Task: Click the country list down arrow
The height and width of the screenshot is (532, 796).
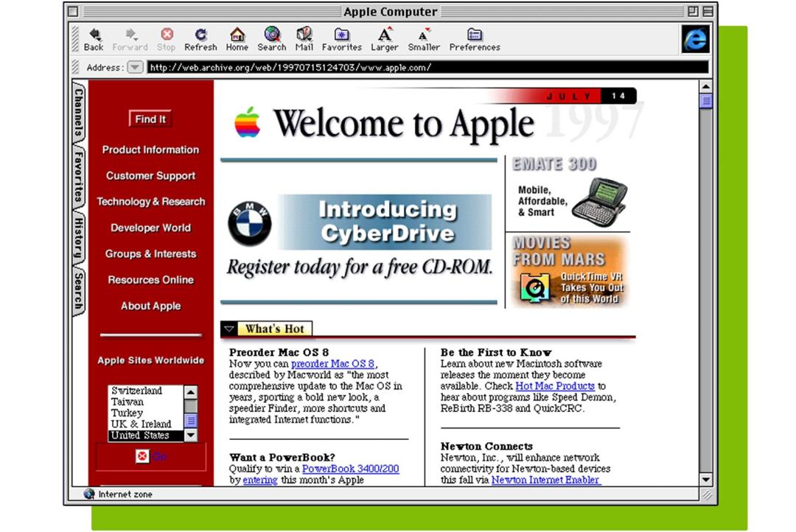Action: 190,435
